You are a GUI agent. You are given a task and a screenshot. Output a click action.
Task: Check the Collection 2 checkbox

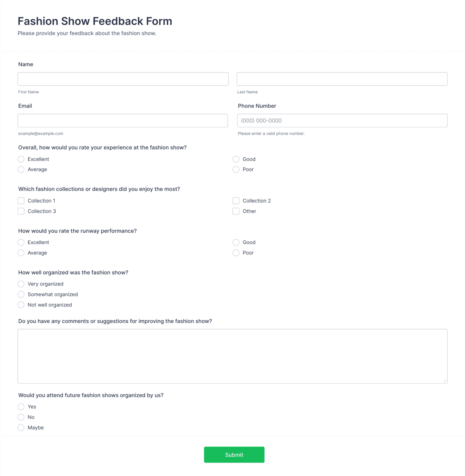tap(236, 201)
